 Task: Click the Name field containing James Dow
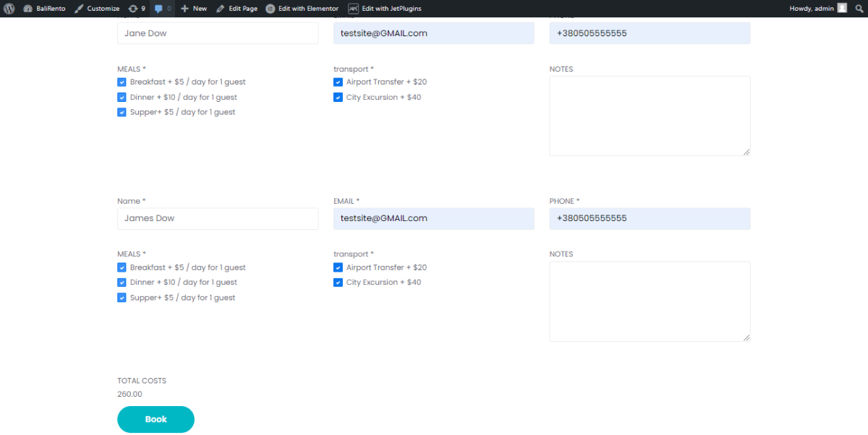click(217, 218)
